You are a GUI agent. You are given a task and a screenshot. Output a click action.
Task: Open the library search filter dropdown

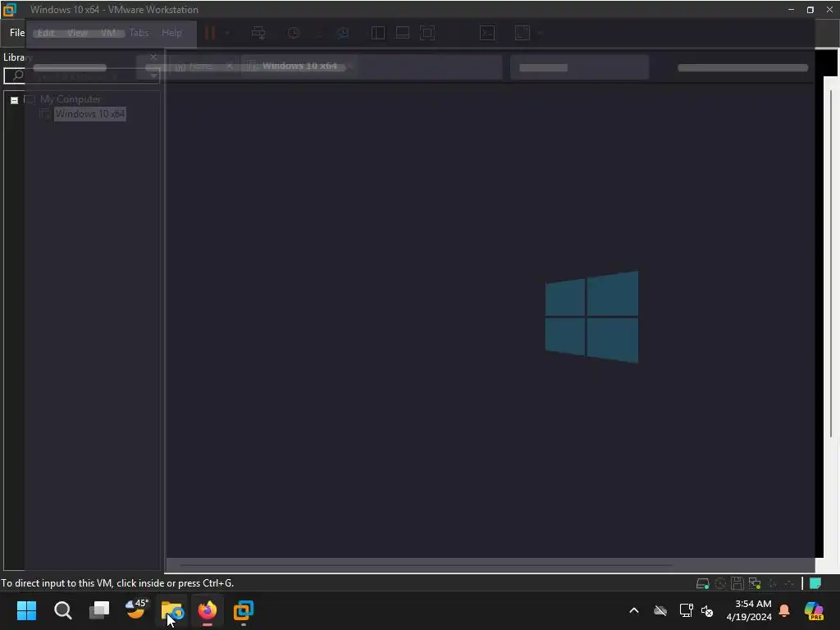click(153, 76)
